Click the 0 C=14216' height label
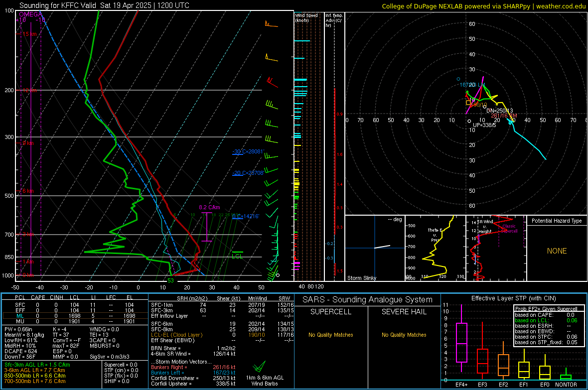588x390 pixels. [x=246, y=216]
